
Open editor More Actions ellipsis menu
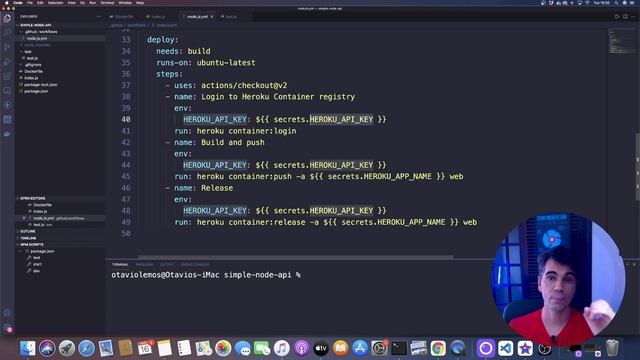[633, 17]
